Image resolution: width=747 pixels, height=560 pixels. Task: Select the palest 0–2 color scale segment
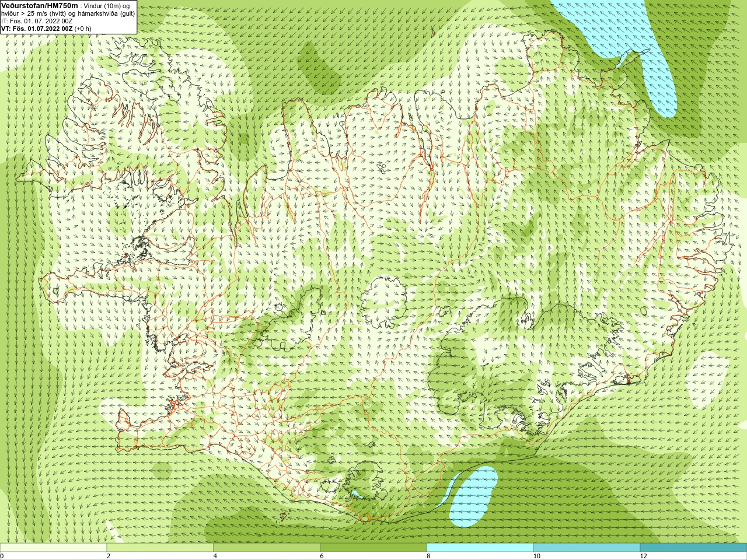(53, 548)
